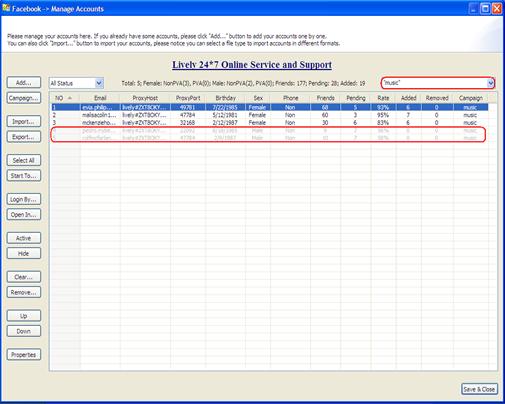This screenshot has height=404, width=505.
Task: Click the Export... button
Action: point(24,137)
